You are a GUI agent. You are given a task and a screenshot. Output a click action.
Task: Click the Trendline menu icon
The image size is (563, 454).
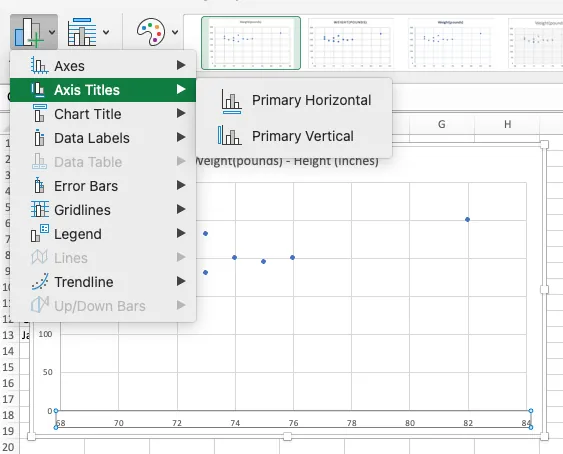point(40,282)
